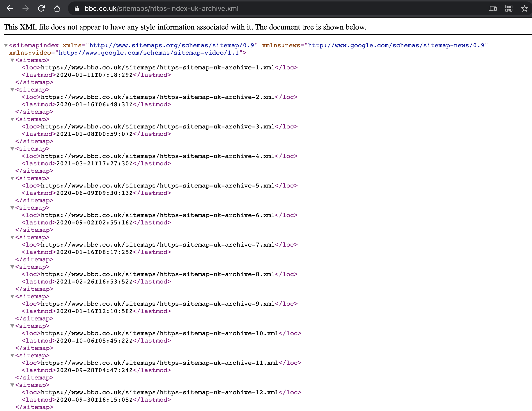Collapse the root sitemapindex node

[6, 46]
